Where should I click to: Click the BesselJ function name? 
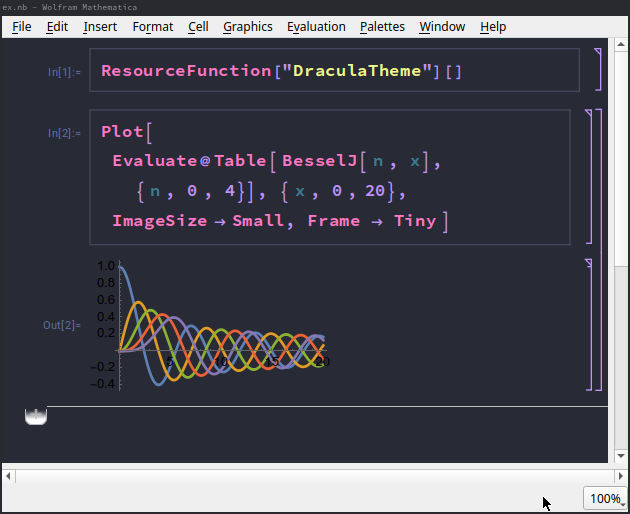[319, 161]
